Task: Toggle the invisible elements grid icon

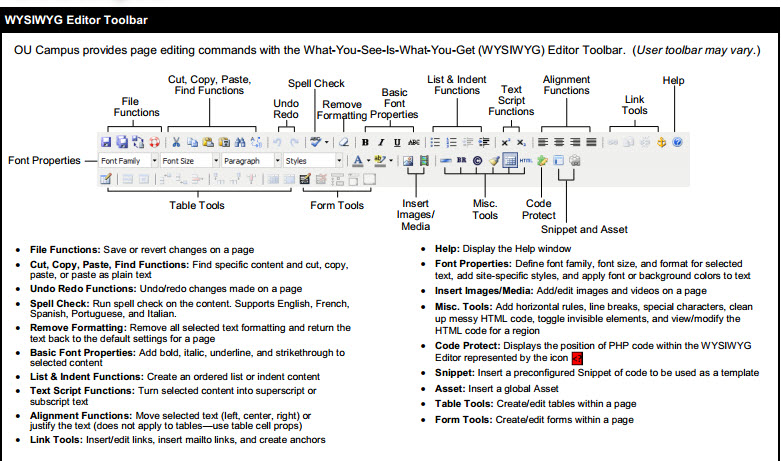Action: coord(510,160)
